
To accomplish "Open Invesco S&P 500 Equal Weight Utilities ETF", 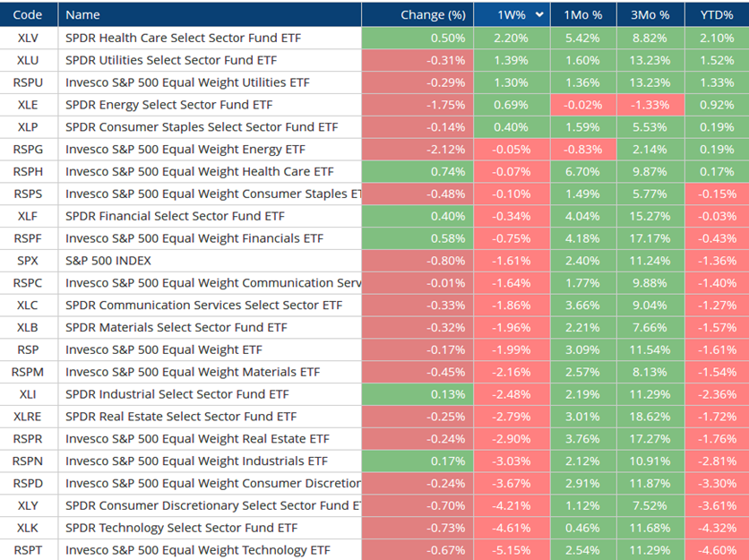I will click(x=187, y=82).
